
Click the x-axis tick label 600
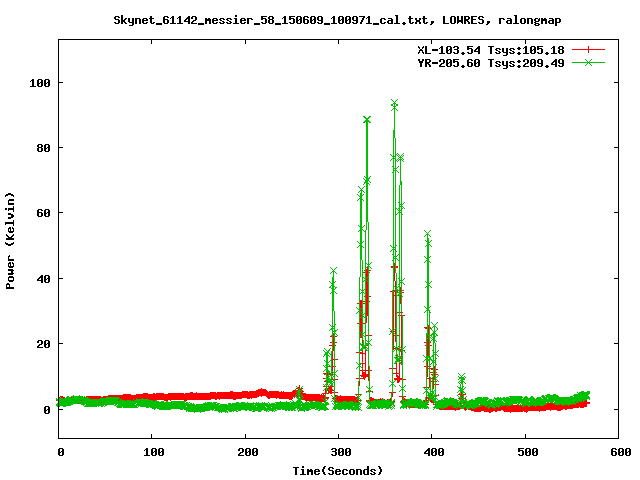coord(618,453)
